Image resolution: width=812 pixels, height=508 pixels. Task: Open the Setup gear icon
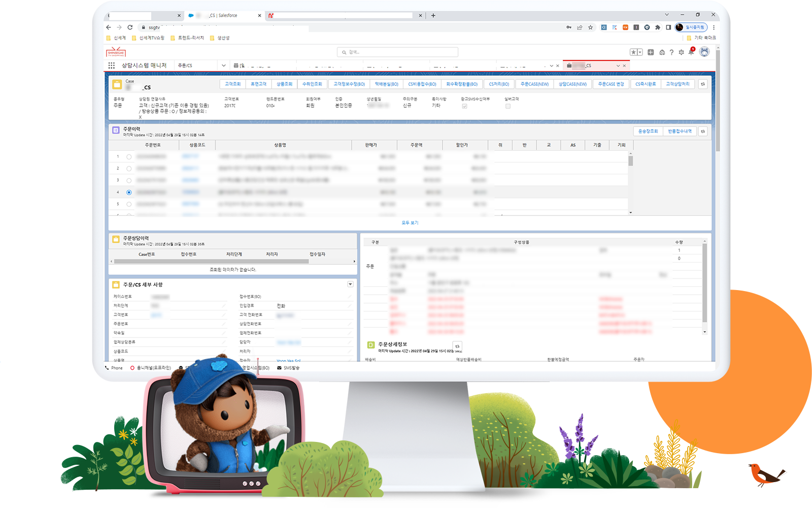coord(681,52)
